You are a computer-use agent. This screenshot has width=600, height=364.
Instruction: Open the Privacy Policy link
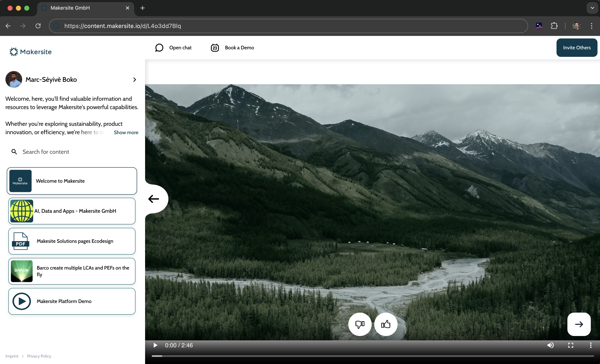tap(39, 356)
